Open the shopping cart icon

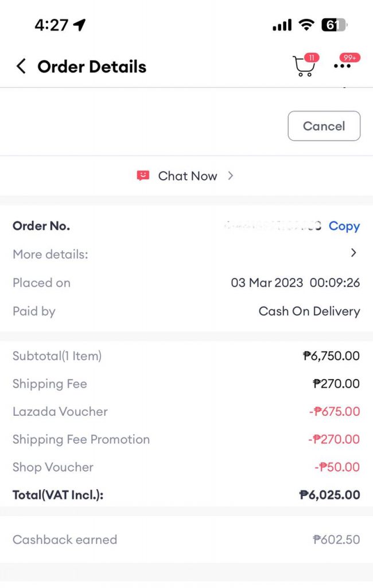(304, 67)
